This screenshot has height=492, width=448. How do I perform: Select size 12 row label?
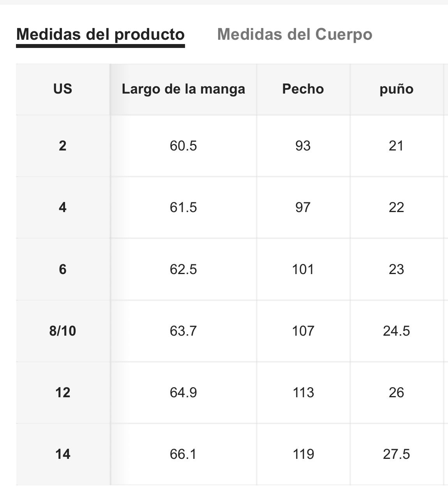point(63,393)
